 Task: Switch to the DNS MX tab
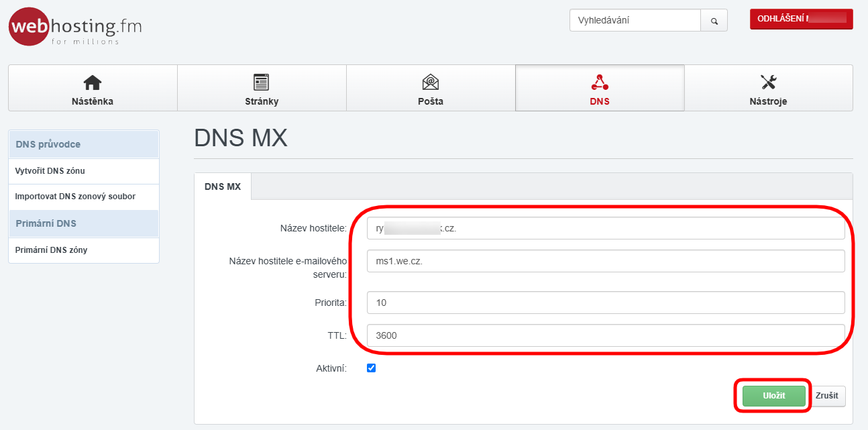222,186
